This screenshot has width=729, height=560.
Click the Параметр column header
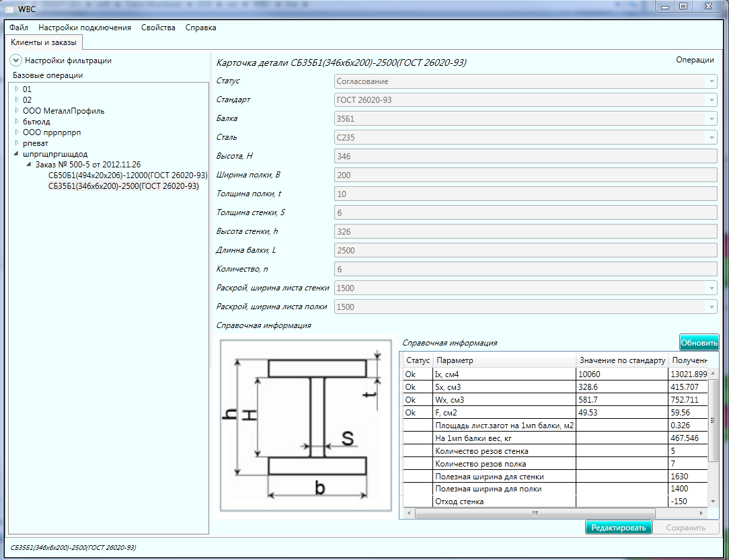504,361
